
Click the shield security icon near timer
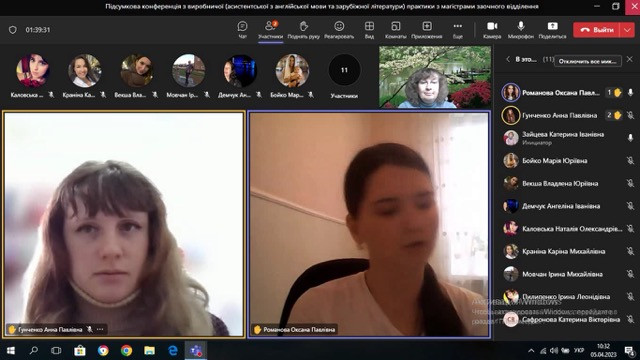pyautogui.click(x=13, y=30)
